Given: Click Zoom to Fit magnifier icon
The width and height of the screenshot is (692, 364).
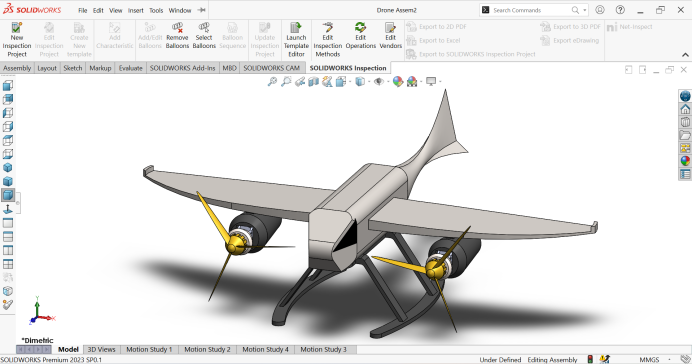Looking at the screenshot, I should [272, 81].
